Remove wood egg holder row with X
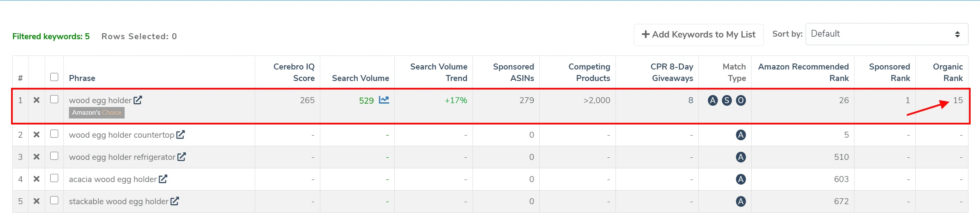The image size is (980, 214). [37, 100]
